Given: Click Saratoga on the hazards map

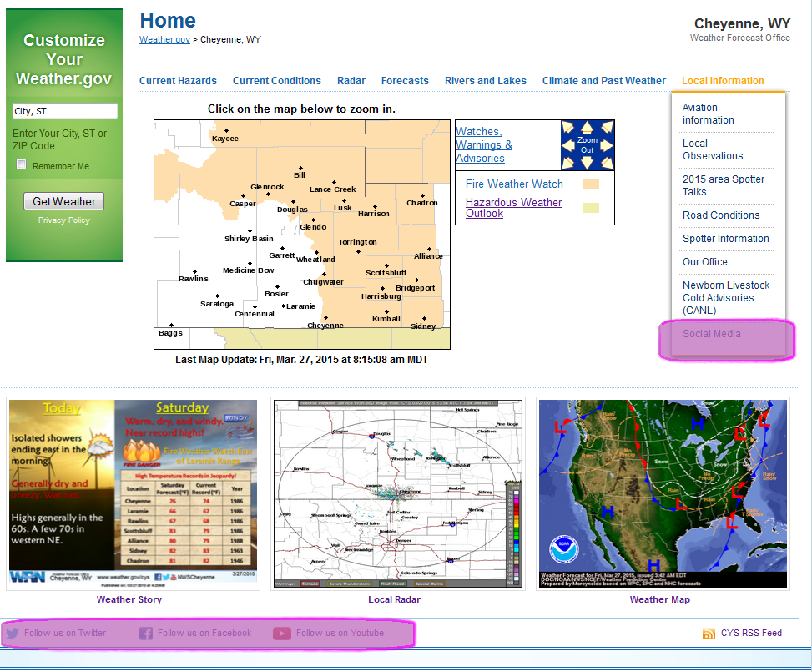Looking at the screenshot, I should click(x=217, y=304).
